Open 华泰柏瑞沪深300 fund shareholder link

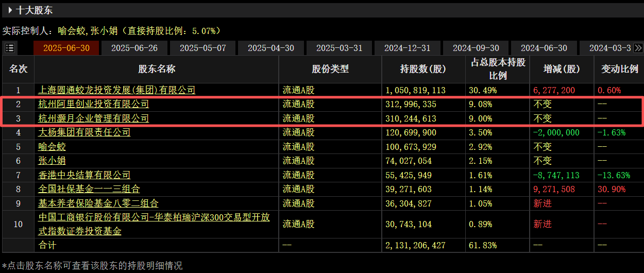pos(154,224)
